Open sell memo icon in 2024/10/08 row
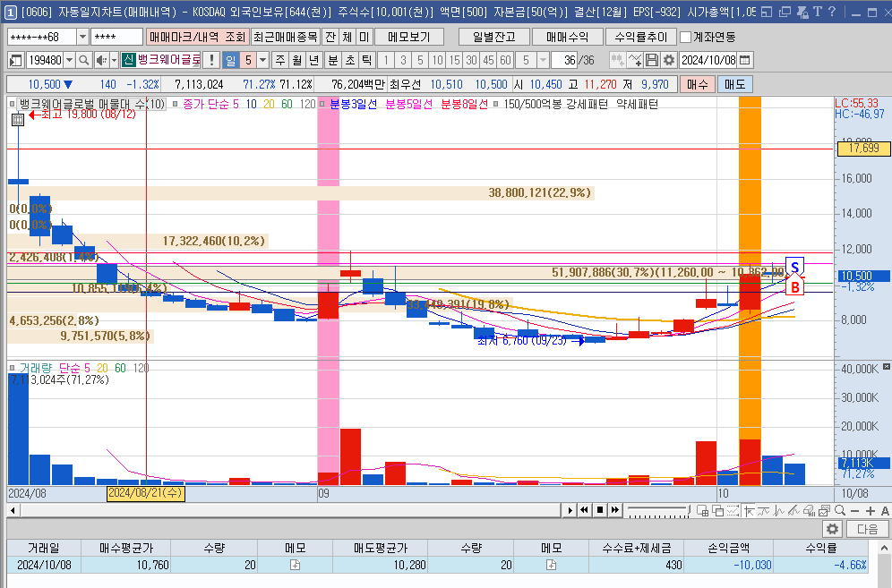 point(551,565)
